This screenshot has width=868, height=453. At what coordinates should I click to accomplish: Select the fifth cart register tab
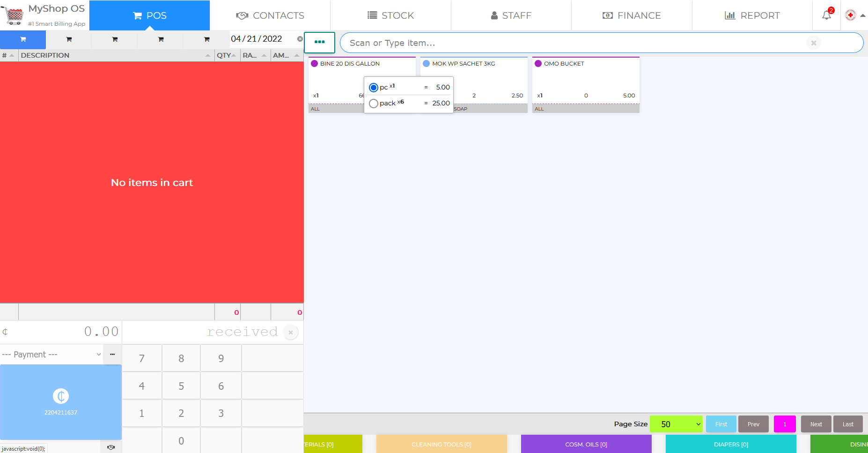[206, 39]
